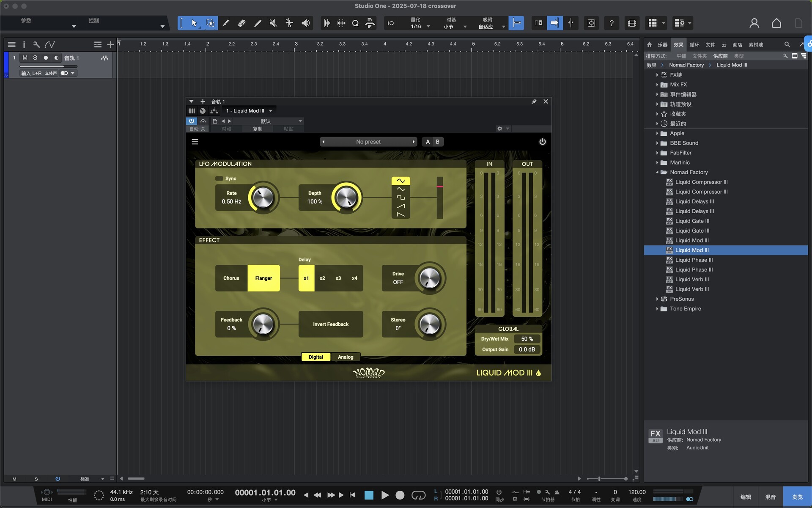Arm record on track 1

(46, 58)
